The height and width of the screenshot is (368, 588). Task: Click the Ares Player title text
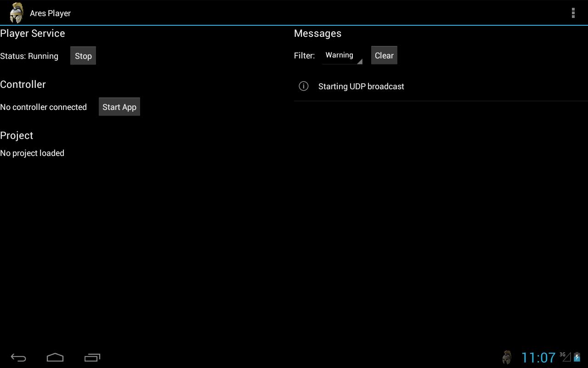tap(51, 13)
